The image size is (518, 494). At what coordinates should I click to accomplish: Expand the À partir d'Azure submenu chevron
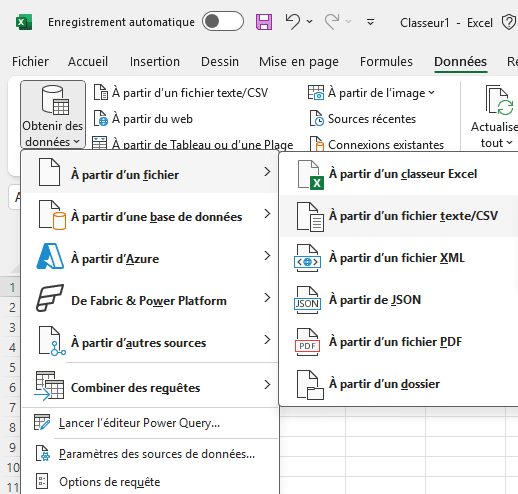267,256
